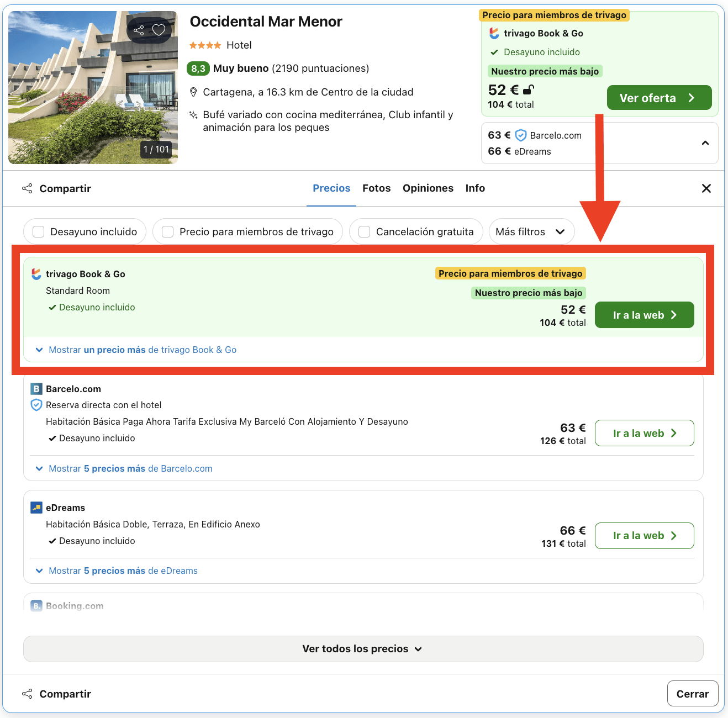Expand Mostrar un precio más de trivago Book & Go

point(136,350)
